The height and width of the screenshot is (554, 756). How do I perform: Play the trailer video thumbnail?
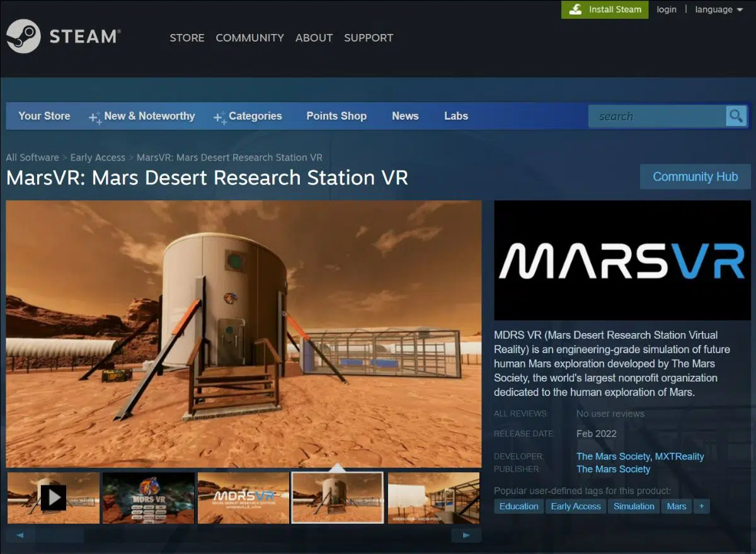point(54,497)
